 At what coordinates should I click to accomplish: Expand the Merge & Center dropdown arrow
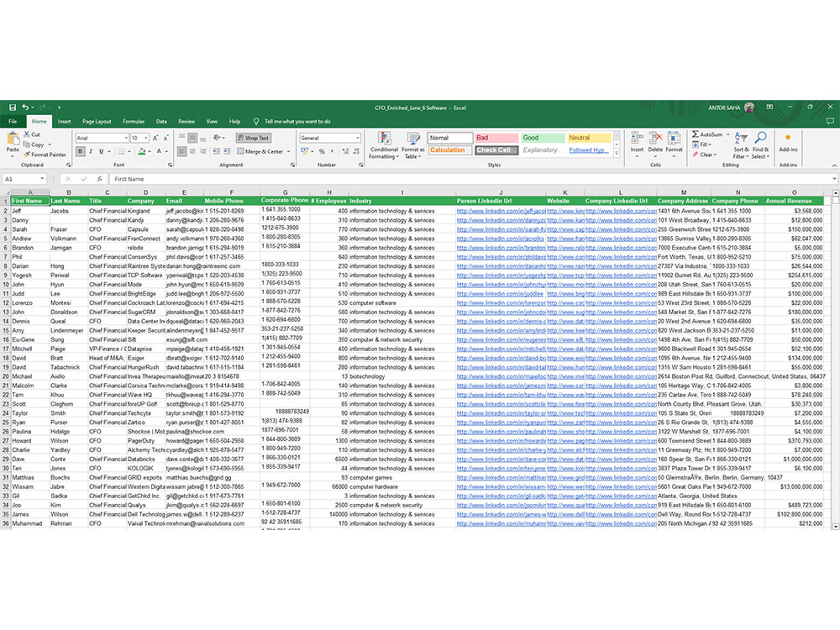point(289,151)
